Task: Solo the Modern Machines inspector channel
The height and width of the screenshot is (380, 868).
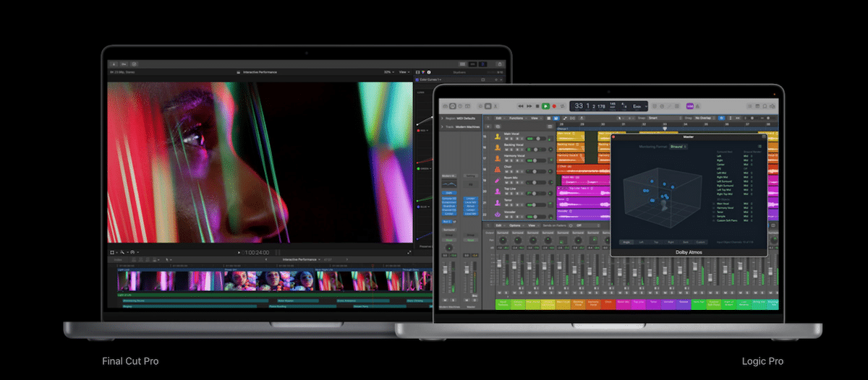Action: coord(453,300)
